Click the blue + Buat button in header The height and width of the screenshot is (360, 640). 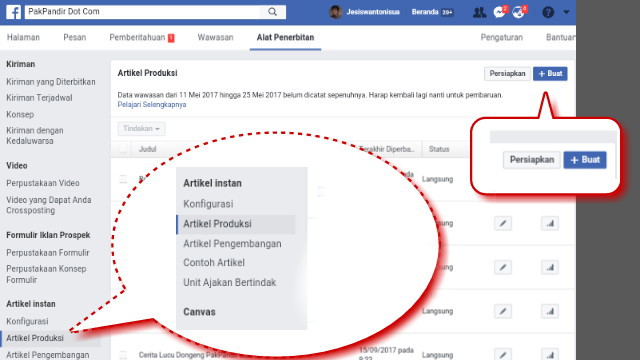550,74
